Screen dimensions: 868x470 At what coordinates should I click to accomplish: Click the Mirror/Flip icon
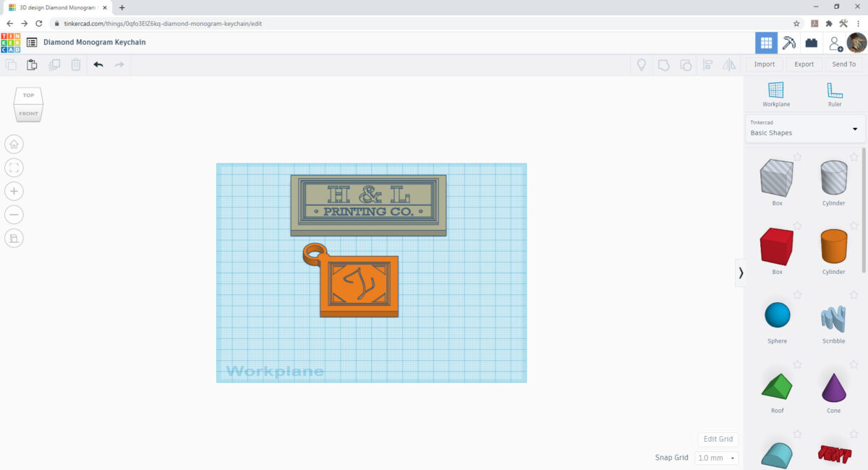[729, 64]
